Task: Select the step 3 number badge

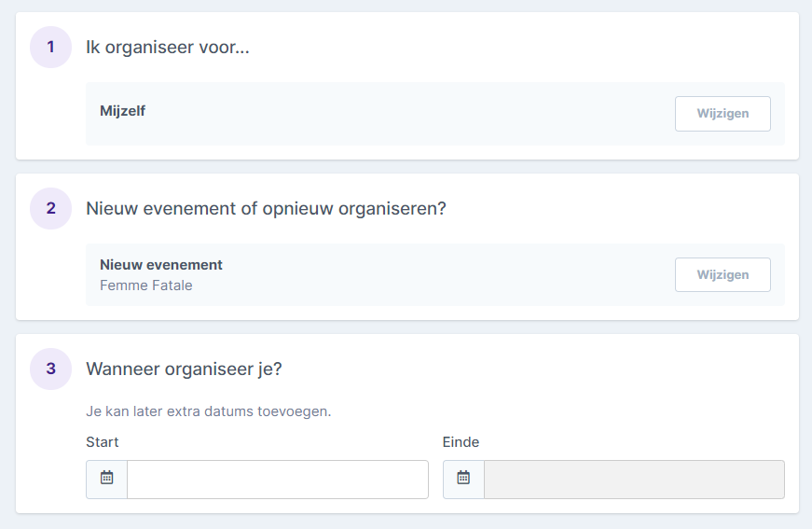Action: pos(50,369)
